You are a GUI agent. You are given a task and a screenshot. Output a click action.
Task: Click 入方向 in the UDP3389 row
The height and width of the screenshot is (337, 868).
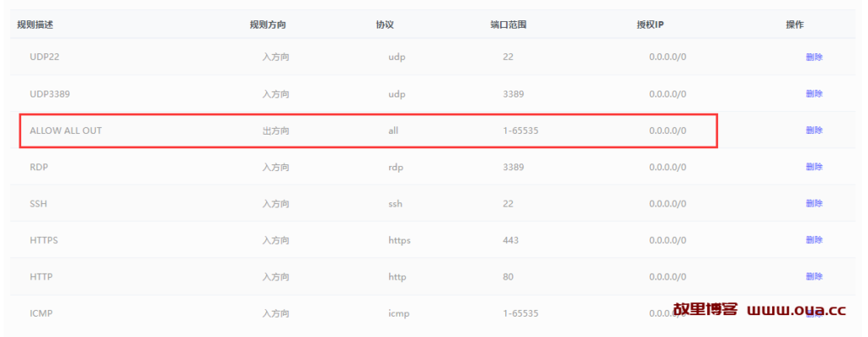[x=275, y=94]
